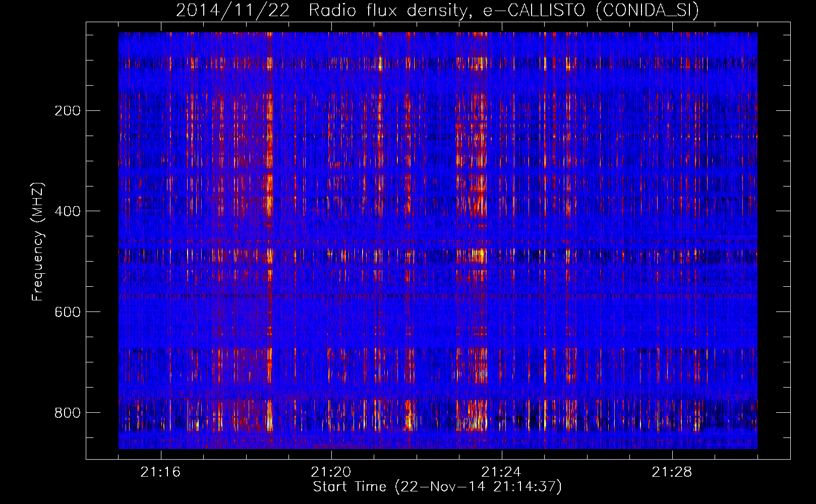Select the 600 frequency tick label
The height and width of the screenshot is (504, 816).
pos(67,312)
